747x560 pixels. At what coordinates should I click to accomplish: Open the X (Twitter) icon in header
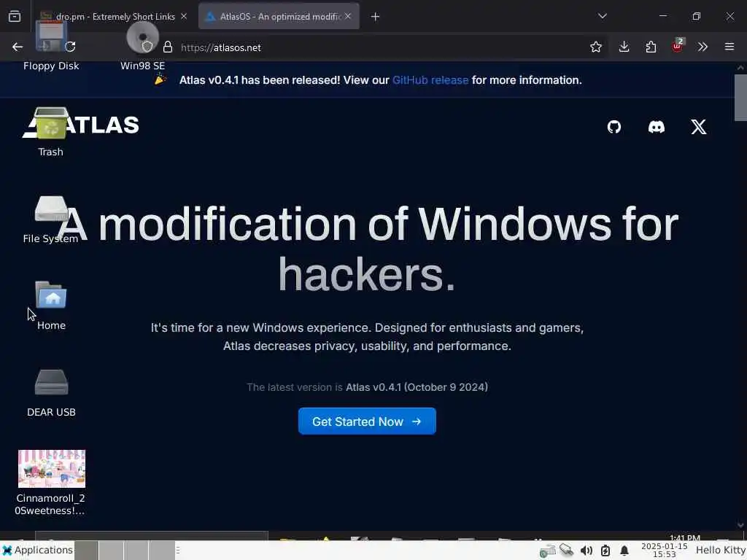coord(699,127)
